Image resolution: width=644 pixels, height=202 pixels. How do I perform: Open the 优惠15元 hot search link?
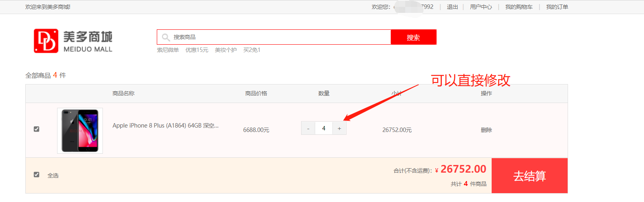(197, 50)
